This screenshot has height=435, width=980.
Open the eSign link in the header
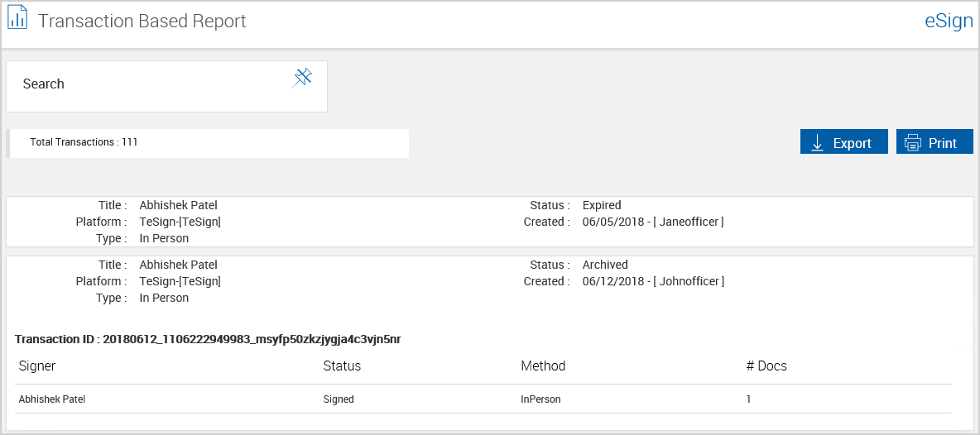tap(948, 22)
